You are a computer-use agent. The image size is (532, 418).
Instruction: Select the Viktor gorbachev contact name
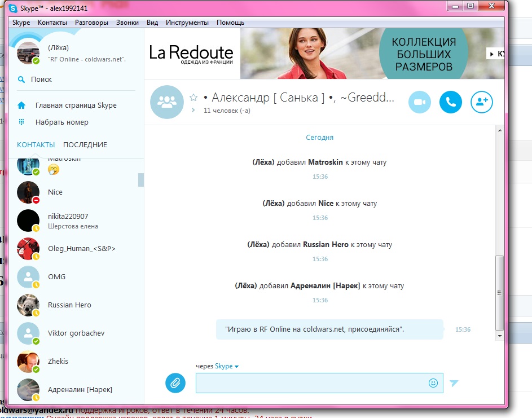[x=76, y=333]
